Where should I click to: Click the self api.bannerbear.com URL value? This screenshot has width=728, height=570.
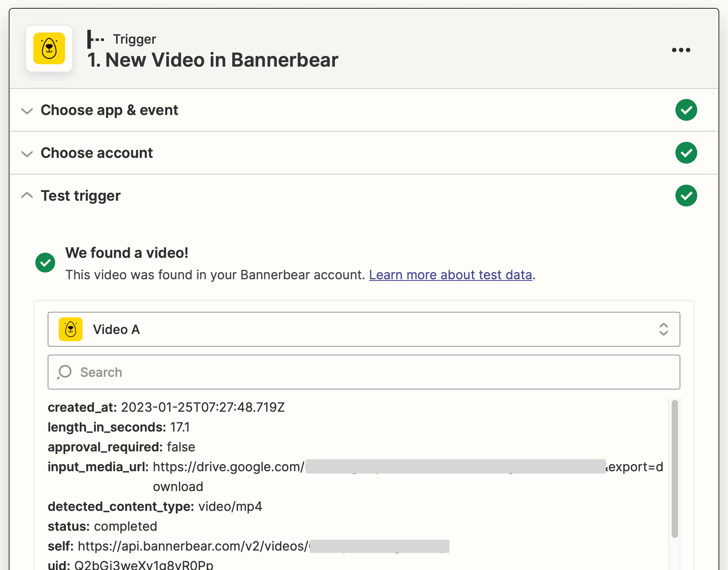point(264,546)
